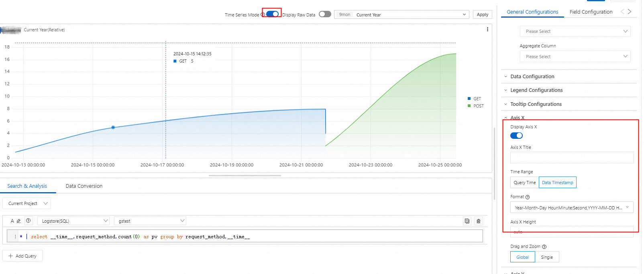Viewport: 644px width, 274px height.
Task: Turn off the Display Axis X switch
Action: click(516, 136)
